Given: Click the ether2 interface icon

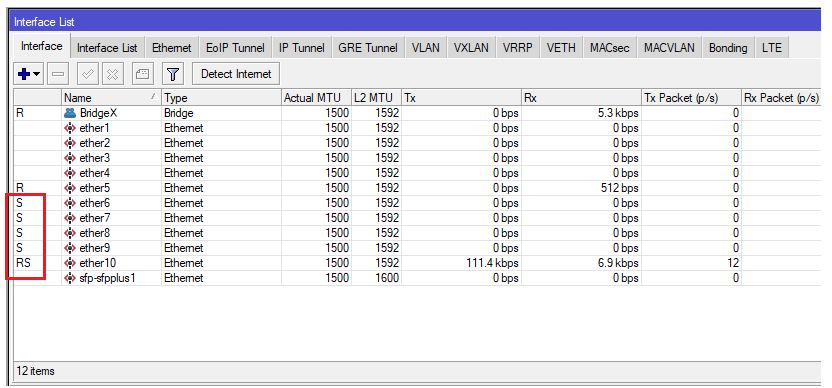Looking at the screenshot, I should click(70, 143).
